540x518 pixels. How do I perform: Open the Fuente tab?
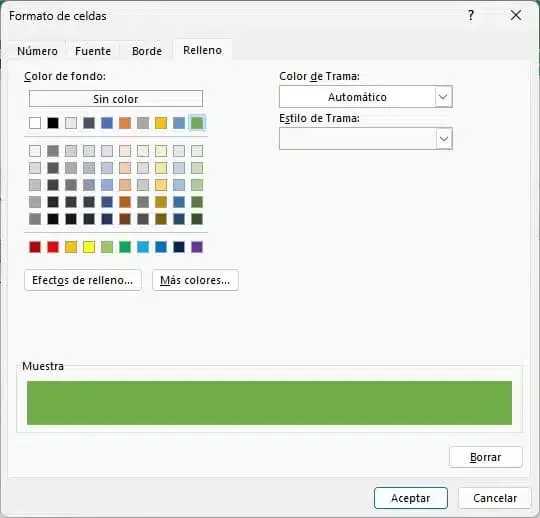(x=93, y=51)
